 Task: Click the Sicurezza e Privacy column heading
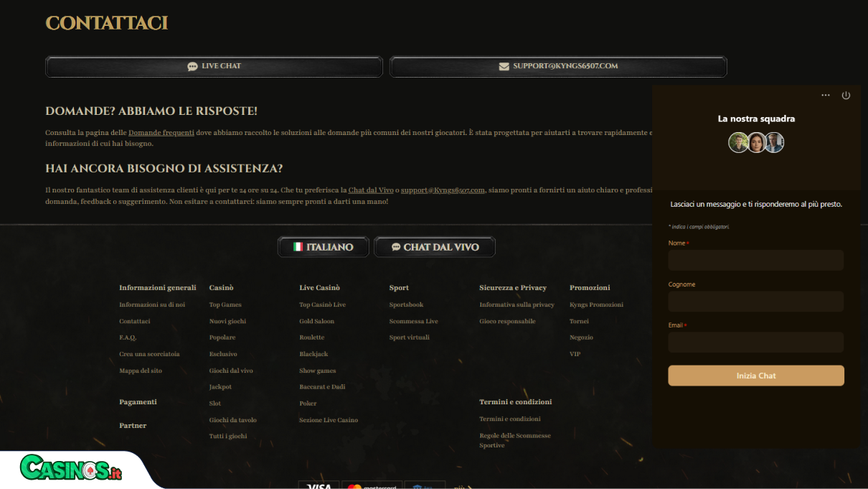[513, 288]
